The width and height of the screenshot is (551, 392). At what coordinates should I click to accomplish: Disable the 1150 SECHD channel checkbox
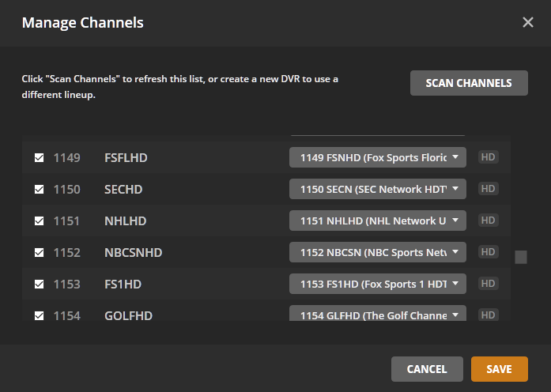39,190
